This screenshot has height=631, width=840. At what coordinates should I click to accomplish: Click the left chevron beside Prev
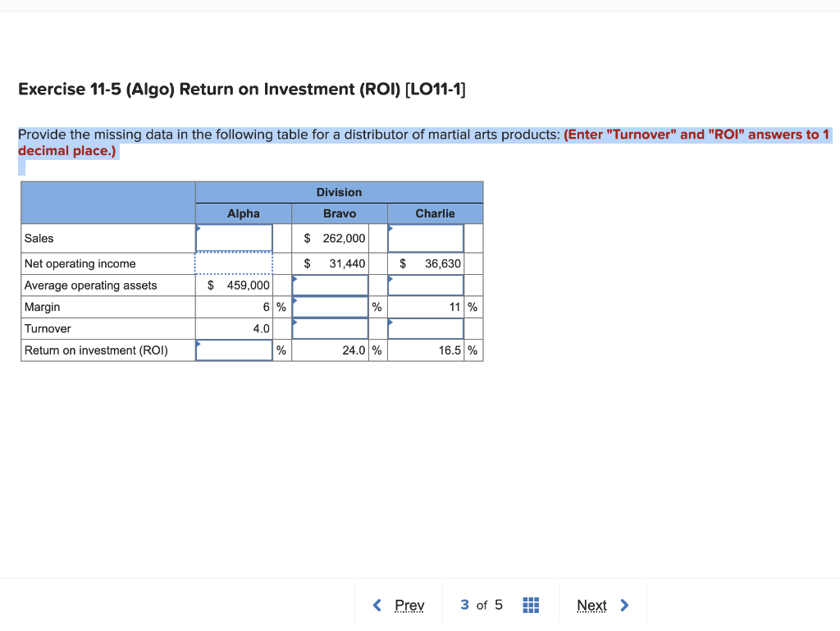[377, 606]
